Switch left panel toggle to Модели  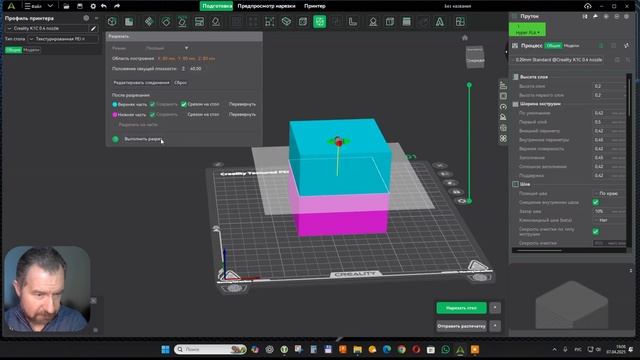click(x=31, y=50)
